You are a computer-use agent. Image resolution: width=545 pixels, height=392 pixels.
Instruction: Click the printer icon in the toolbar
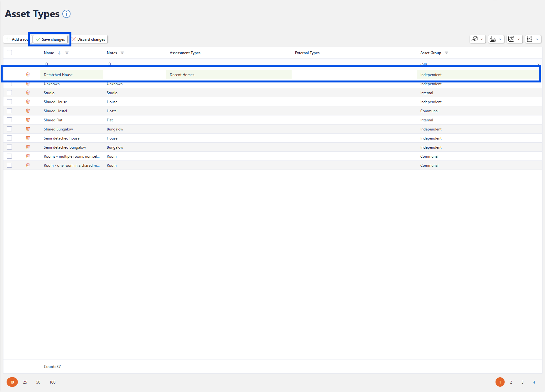(493, 39)
